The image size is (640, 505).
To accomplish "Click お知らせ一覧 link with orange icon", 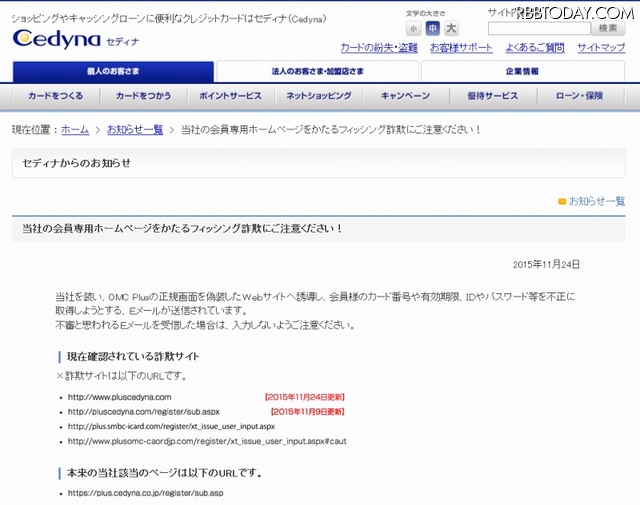I will [597, 201].
